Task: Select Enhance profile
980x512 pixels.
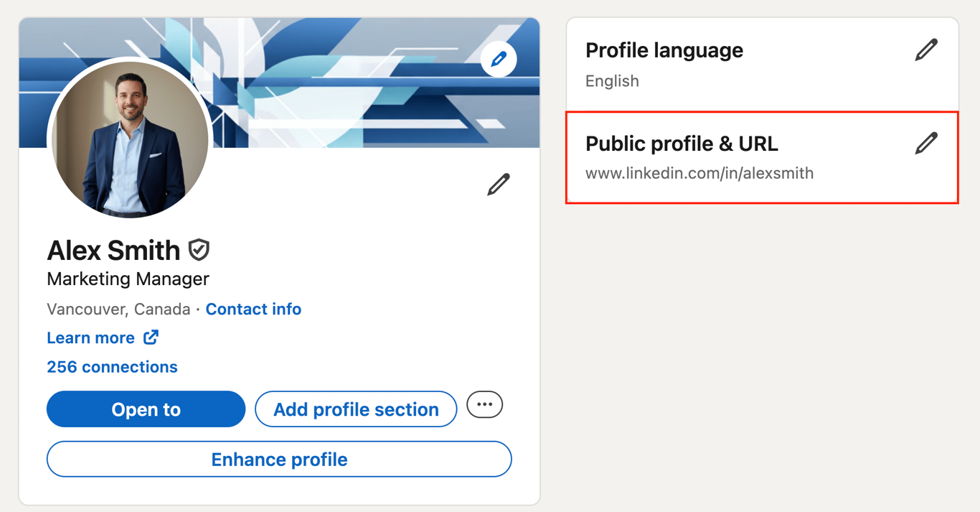Action: 279,459
